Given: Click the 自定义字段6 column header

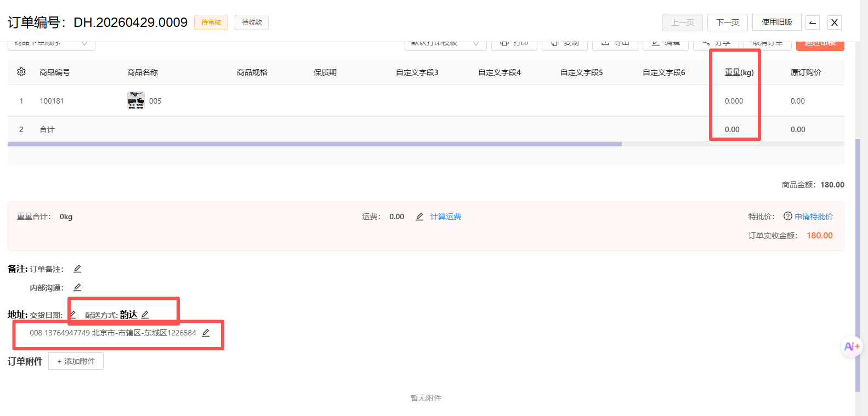Looking at the screenshot, I should point(664,72).
